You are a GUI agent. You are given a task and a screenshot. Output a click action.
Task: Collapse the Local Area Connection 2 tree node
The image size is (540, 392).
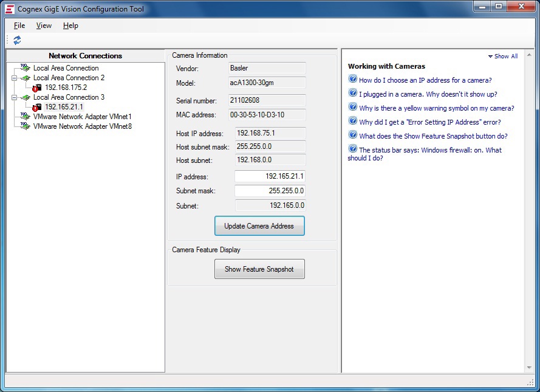13,78
